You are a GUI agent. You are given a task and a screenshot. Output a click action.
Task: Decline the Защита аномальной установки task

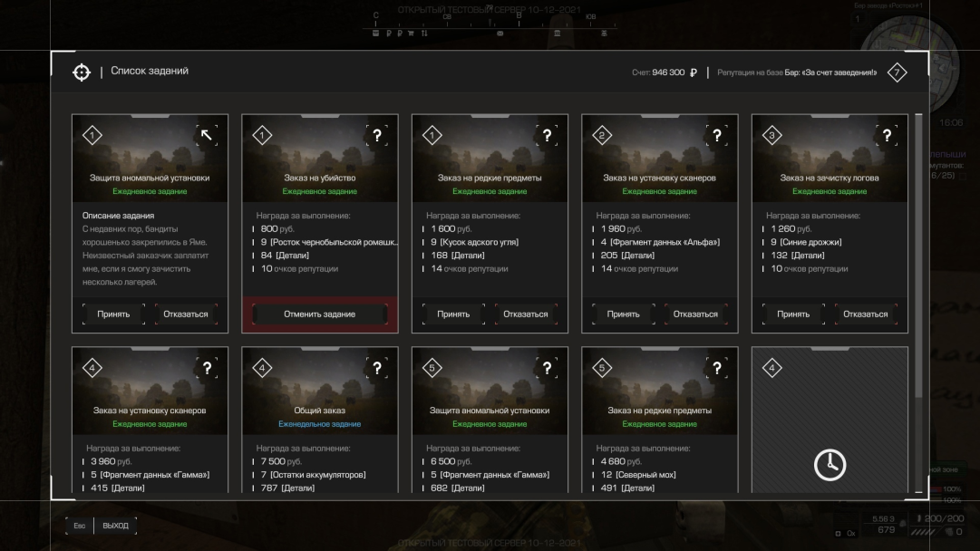point(186,314)
